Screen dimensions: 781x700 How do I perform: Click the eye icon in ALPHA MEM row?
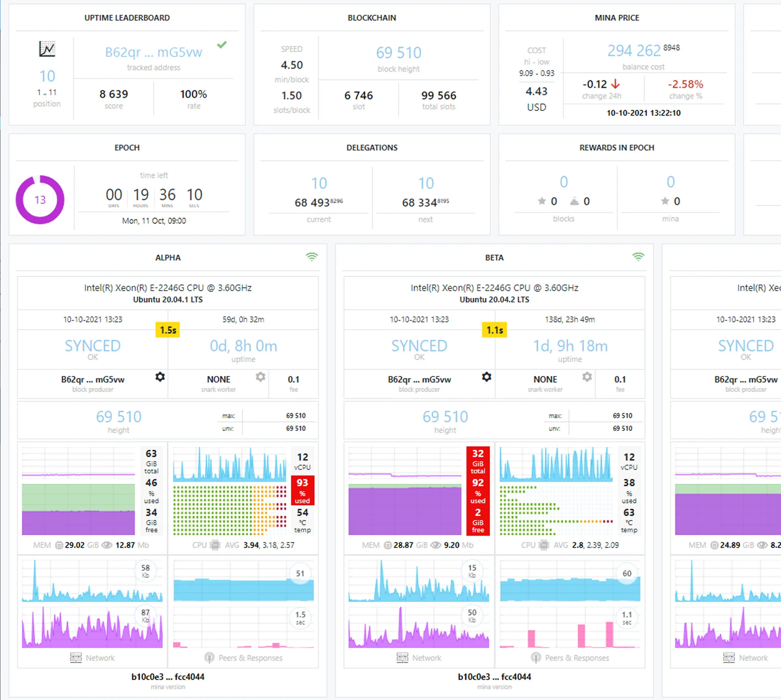pyautogui.click(x=107, y=545)
